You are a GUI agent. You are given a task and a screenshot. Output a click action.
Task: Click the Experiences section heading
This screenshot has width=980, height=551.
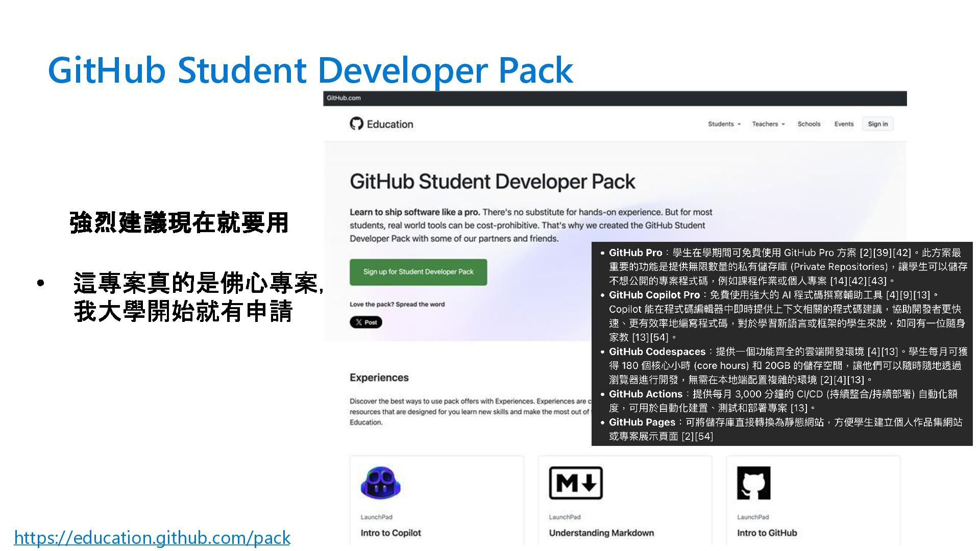pos(379,378)
